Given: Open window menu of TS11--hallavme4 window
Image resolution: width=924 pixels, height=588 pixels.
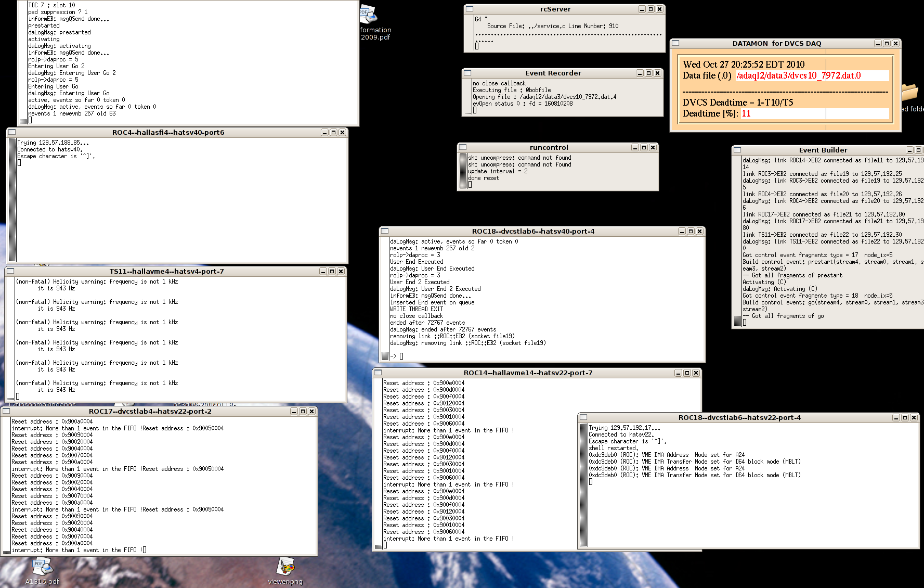Looking at the screenshot, I should pos(10,272).
